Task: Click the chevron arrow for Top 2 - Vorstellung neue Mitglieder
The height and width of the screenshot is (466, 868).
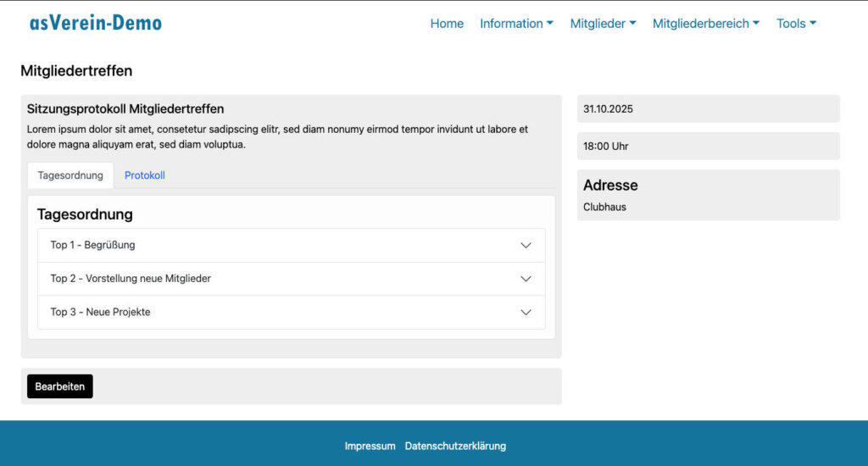Action: [x=526, y=279]
